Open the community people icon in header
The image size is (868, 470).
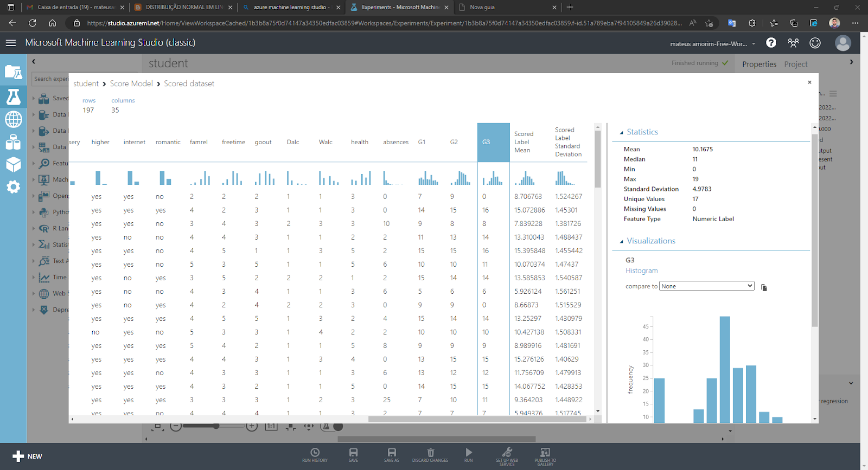click(793, 43)
